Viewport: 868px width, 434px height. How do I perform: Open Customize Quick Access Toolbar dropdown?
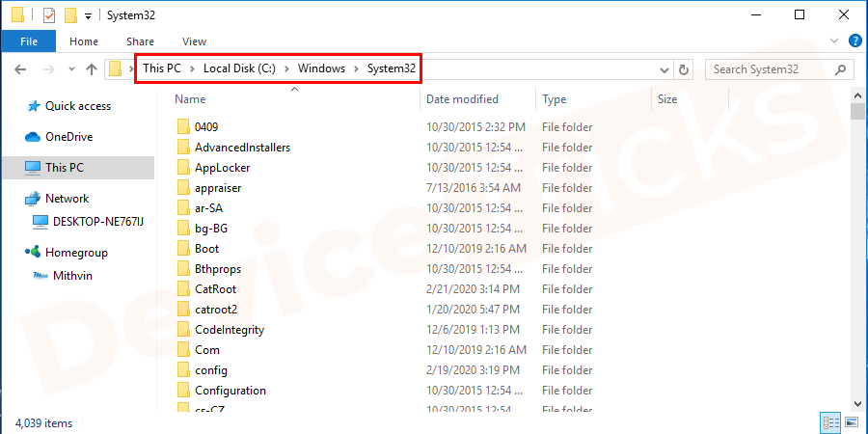point(89,15)
